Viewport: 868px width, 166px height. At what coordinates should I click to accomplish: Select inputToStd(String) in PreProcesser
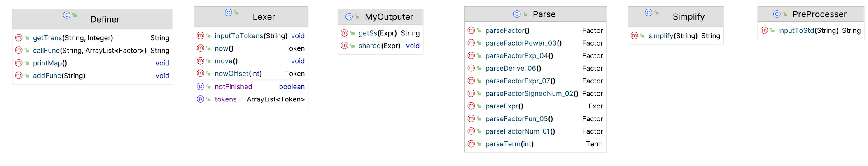click(x=811, y=31)
